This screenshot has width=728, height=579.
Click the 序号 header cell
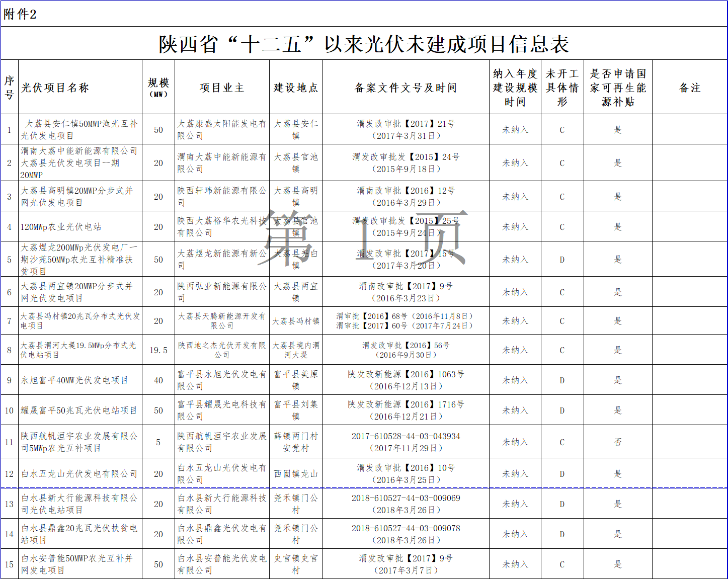click(x=10, y=88)
